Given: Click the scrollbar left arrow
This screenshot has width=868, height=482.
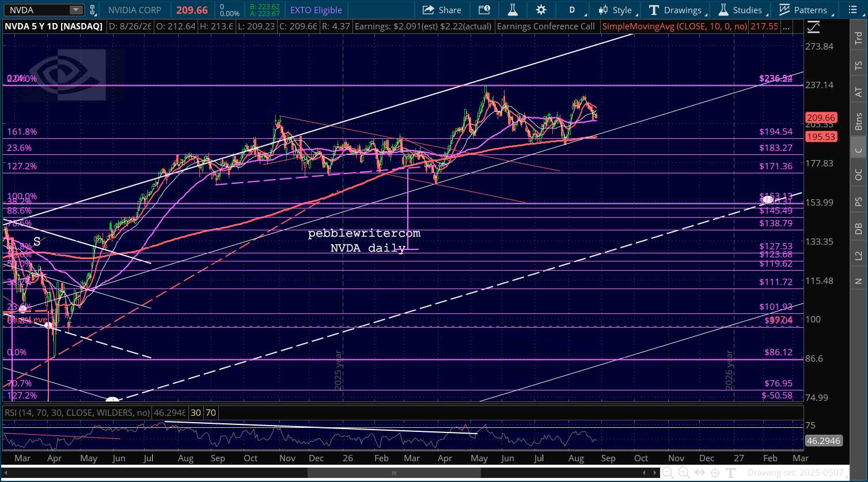Looking at the screenshot, I should [5, 473].
